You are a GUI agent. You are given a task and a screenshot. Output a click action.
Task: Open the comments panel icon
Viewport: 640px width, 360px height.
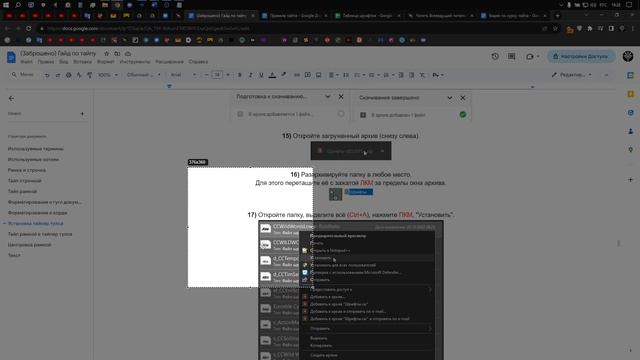511,56
